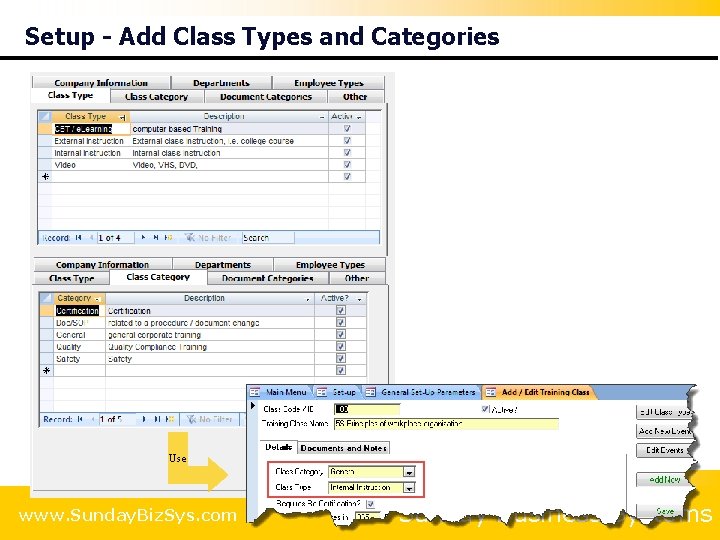Screen dimensions: 720x540
Task: Add new blank record in Class Category grid
Action: pyautogui.click(x=170, y=419)
